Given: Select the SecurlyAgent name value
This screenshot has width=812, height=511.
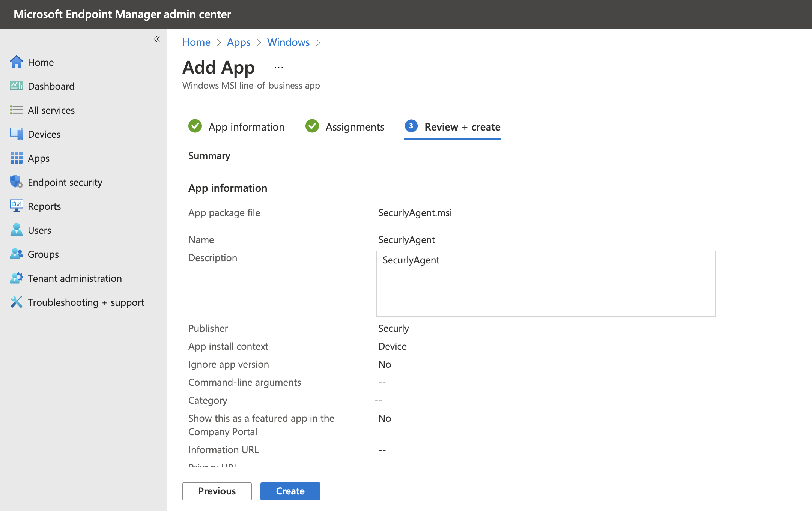Looking at the screenshot, I should tap(406, 240).
